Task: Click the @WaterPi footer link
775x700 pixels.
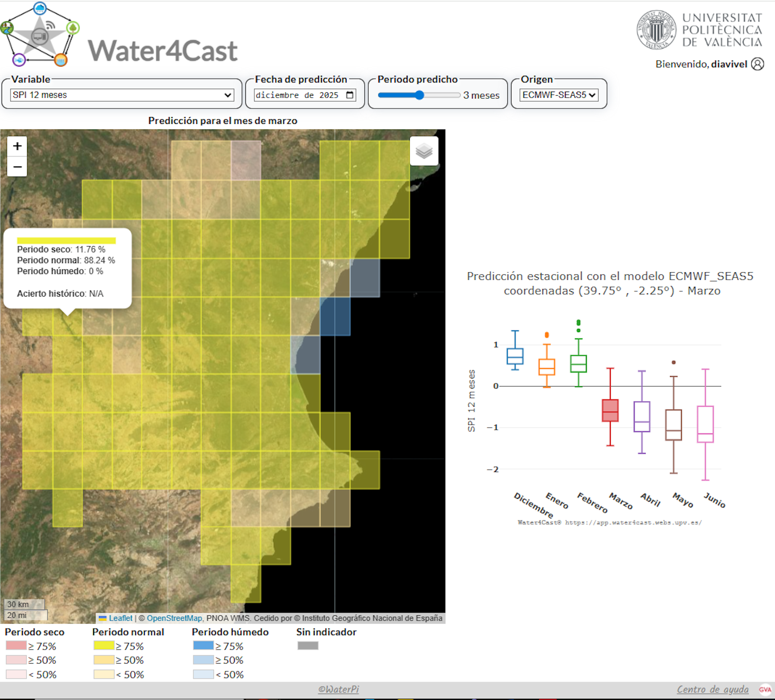Action: click(338, 690)
